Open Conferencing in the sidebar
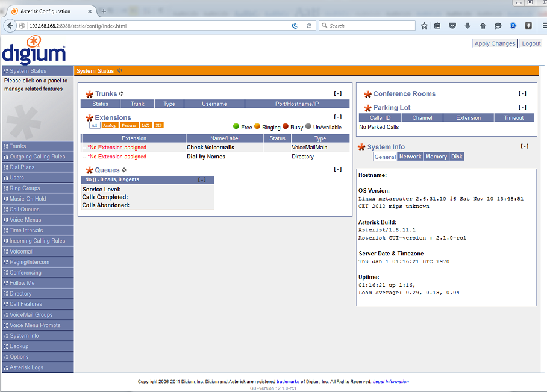547x392 pixels. pos(38,273)
